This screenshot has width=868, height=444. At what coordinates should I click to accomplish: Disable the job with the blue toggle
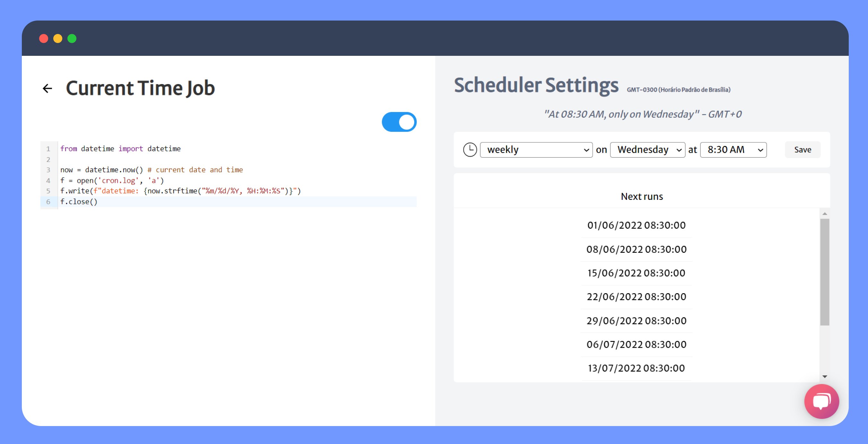click(x=399, y=122)
